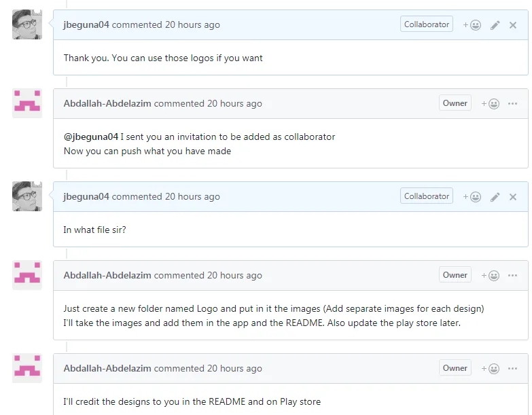The height and width of the screenshot is (415, 532).
Task: Edit the 'In what file sir?' comment
Action: 495,197
